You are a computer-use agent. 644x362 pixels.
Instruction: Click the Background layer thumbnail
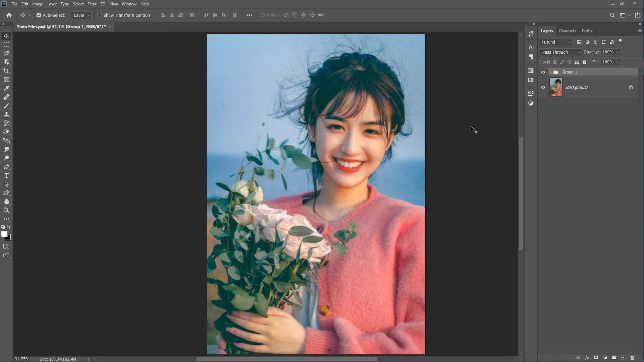[556, 87]
